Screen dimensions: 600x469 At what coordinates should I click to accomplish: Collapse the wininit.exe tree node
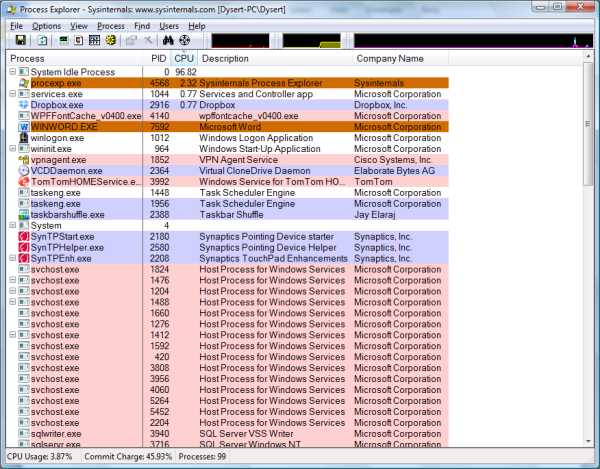pos(13,148)
